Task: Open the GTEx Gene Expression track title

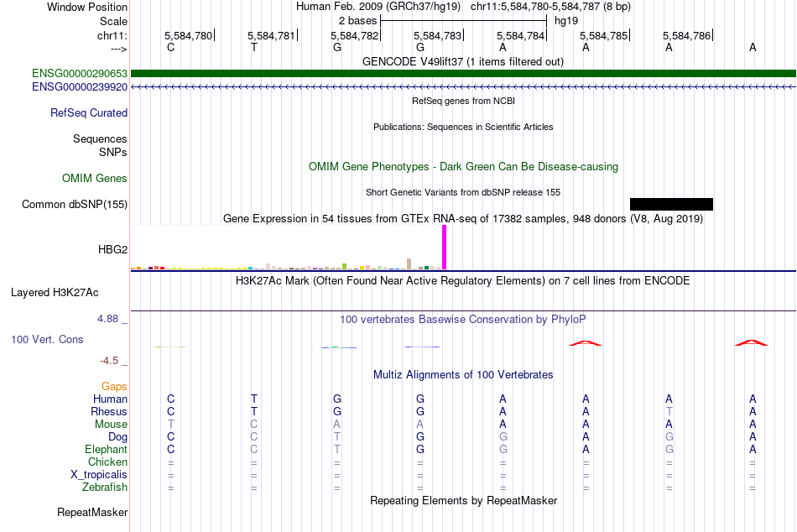Action: coord(463,219)
